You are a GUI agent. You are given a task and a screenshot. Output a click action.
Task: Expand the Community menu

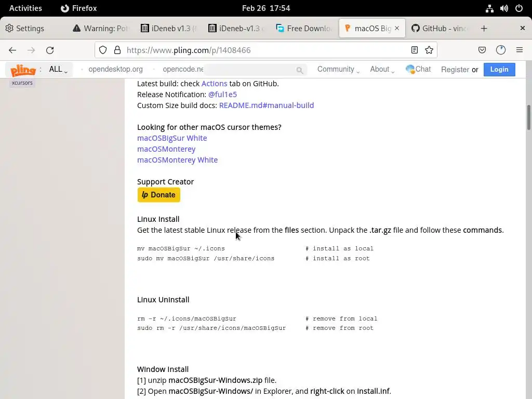338,69
